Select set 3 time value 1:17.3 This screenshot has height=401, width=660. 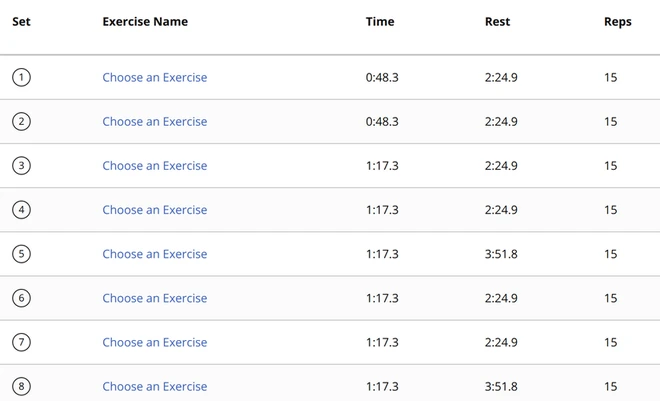pyautogui.click(x=382, y=166)
